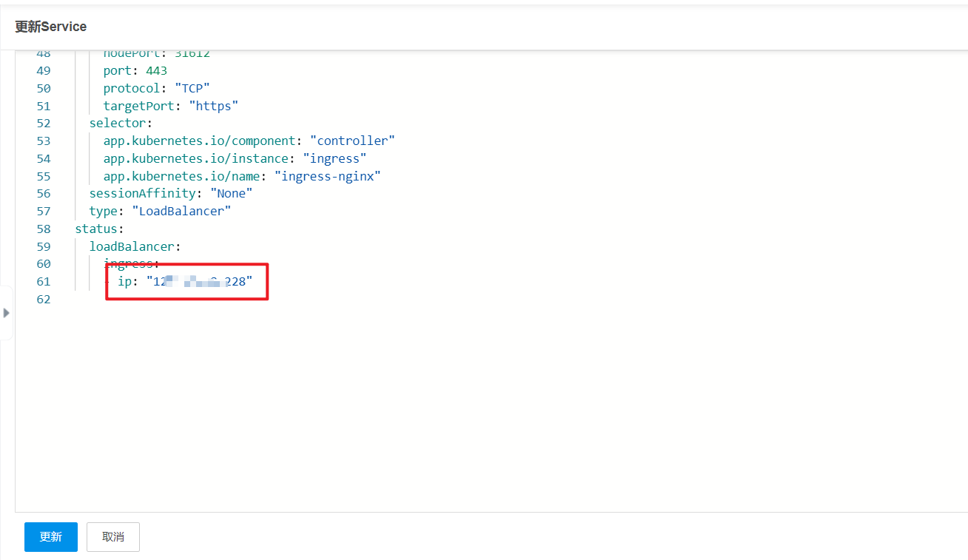Click the type "LoadBalancer" value
The height and width of the screenshot is (560, 968).
182,211
